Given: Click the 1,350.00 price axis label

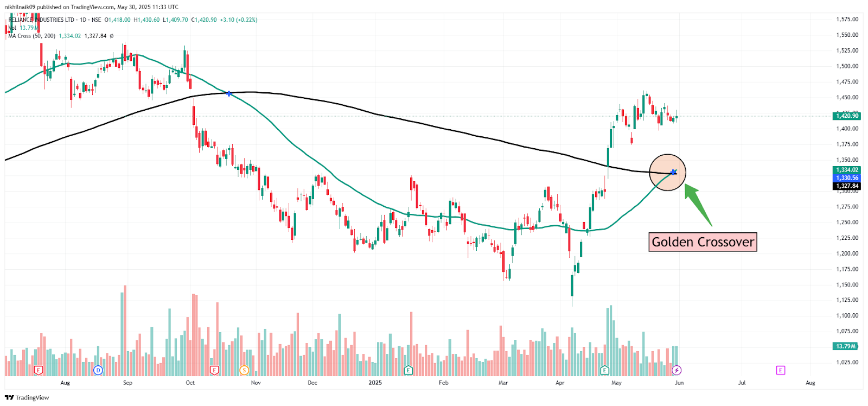Looking at the screenshot, I should click(847, 160).
